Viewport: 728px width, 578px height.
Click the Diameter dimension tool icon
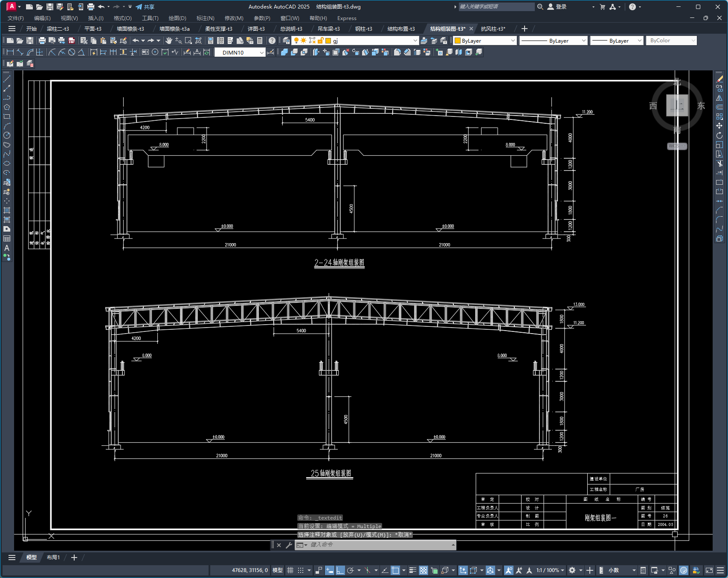72,52
